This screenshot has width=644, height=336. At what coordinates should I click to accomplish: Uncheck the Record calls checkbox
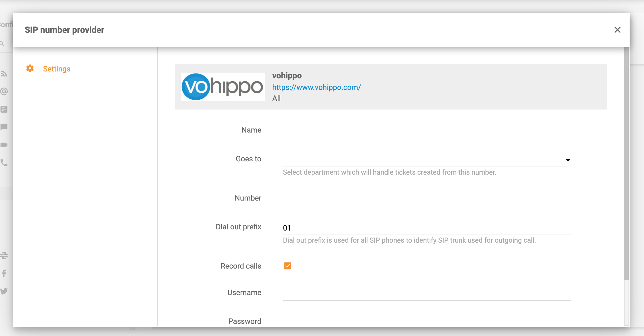[287, 266]
